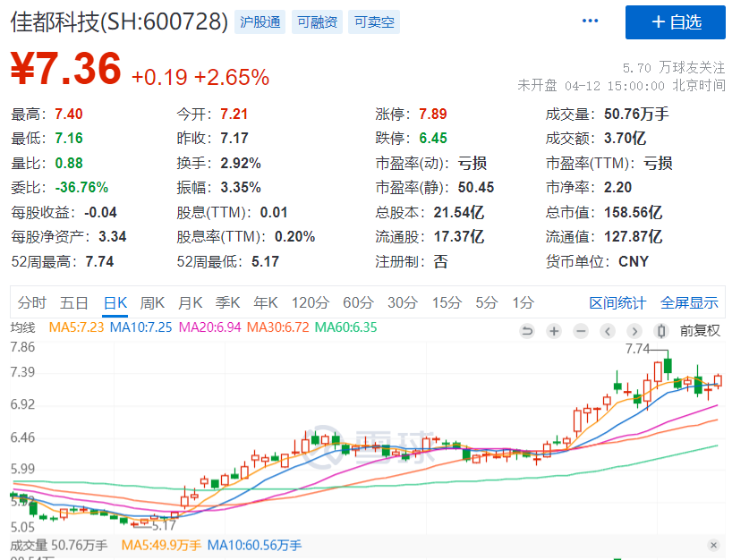
Task: Click the MA20:6.94 moving average label
Action: tap(210, 327)
